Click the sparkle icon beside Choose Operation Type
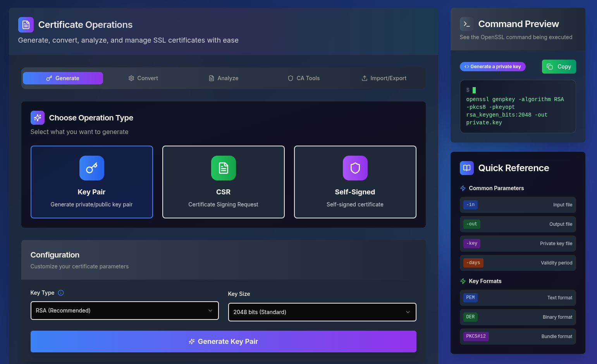The height and width of the screenshot is (364, 597). coord(37,117)
